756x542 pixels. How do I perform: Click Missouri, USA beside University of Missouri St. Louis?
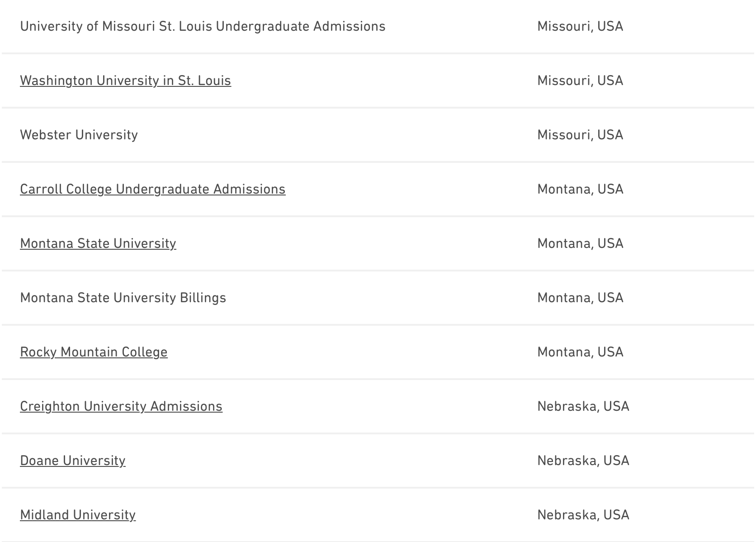pyautogui.click(x=580, y=26)
